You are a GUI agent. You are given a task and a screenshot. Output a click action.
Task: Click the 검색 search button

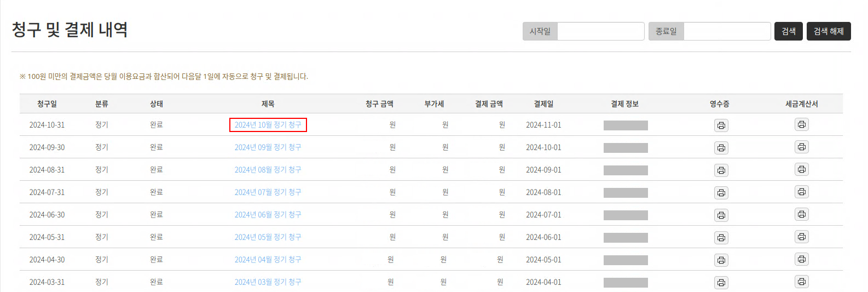pos(788,31)
